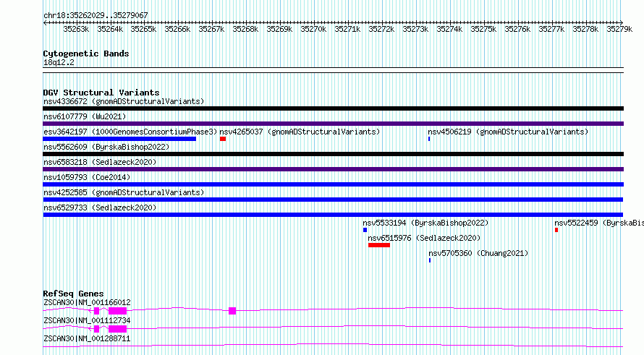Click the large magenta exon of NM_001112734
This screenshot has height=355, width=644.
coord(117,329)
